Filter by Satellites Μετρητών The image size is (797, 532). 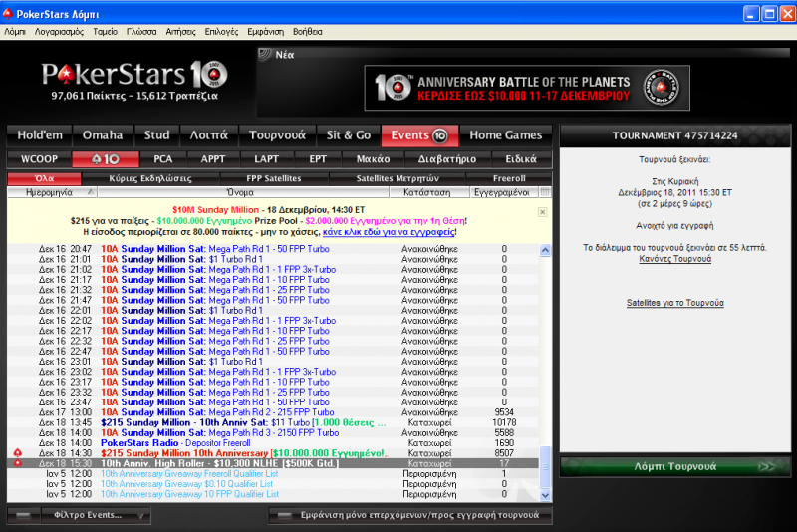coord(398,178)
